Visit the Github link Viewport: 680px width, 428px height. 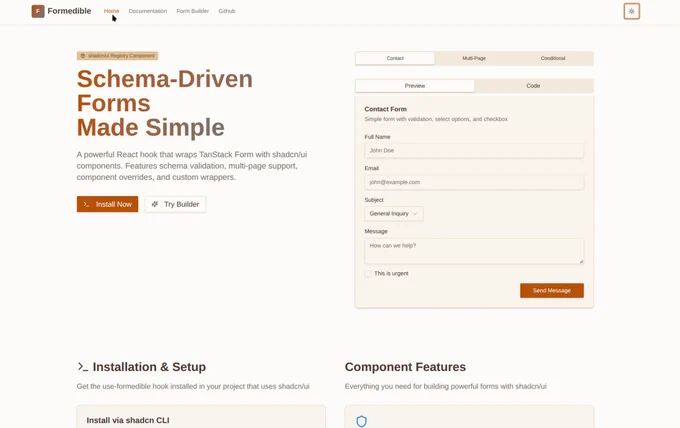[227, 11]
